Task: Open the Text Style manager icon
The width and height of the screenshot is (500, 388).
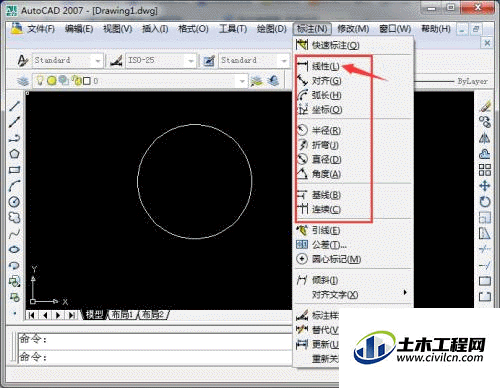Action: click(22, 61)
